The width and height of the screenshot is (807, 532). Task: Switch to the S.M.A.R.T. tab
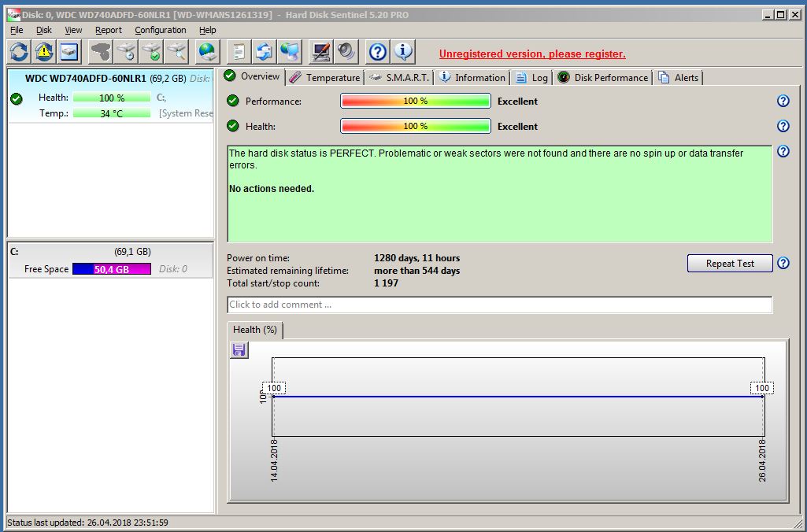400,77
